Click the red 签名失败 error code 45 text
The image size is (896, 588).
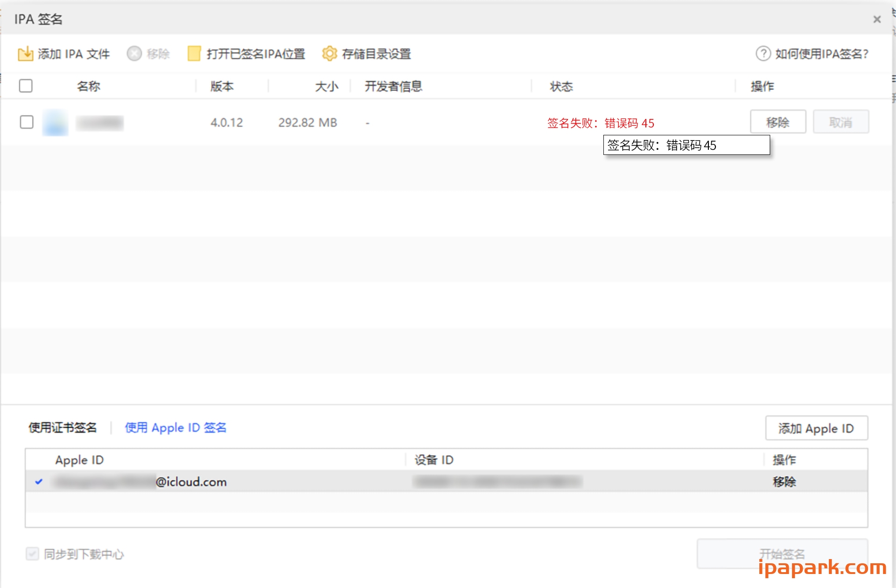point(600,123)
